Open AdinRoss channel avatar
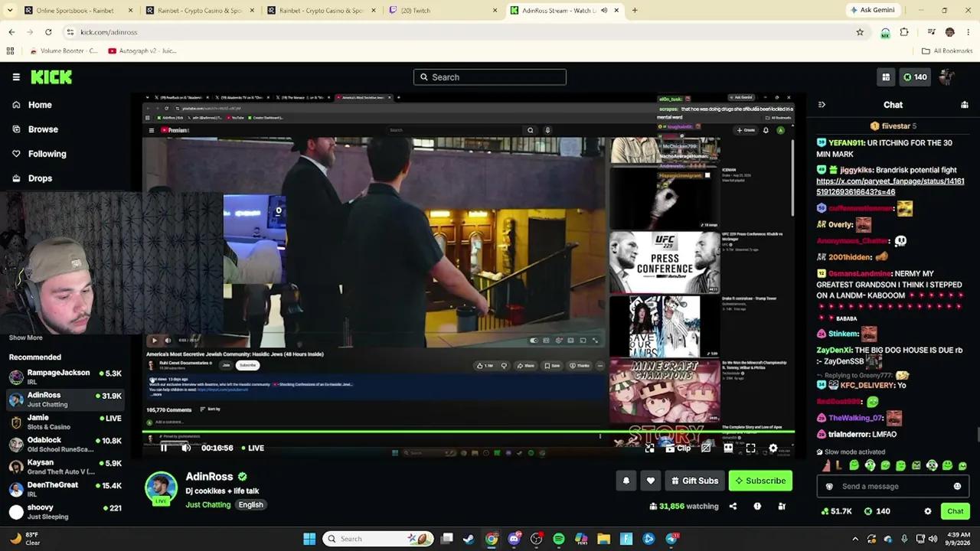Viewport: 980px width, 551px height. (162, 488)
